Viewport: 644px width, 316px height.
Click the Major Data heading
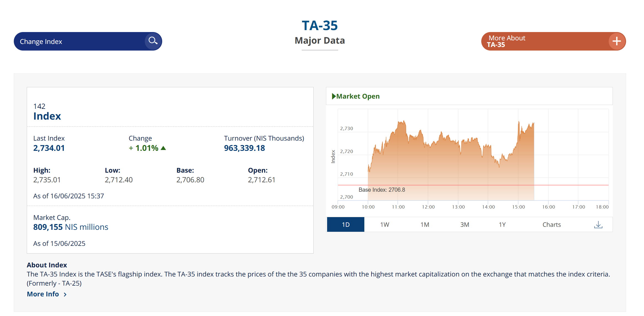pos(320,41)
